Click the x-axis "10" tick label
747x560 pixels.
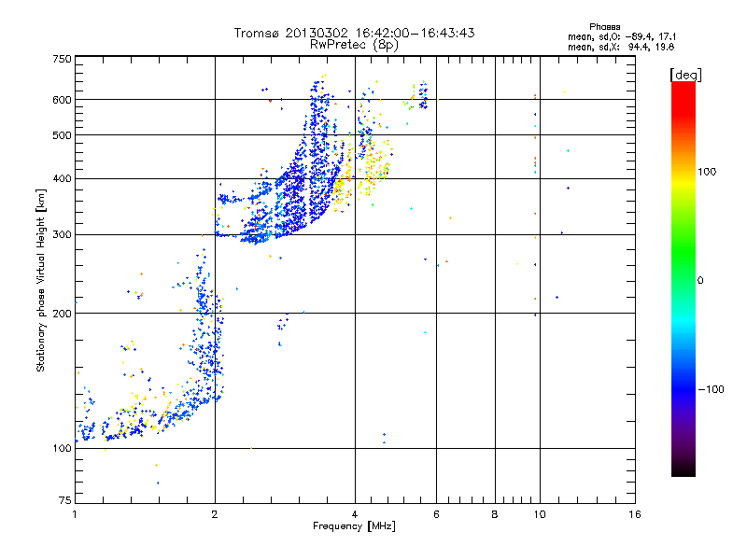click(540, 514)
